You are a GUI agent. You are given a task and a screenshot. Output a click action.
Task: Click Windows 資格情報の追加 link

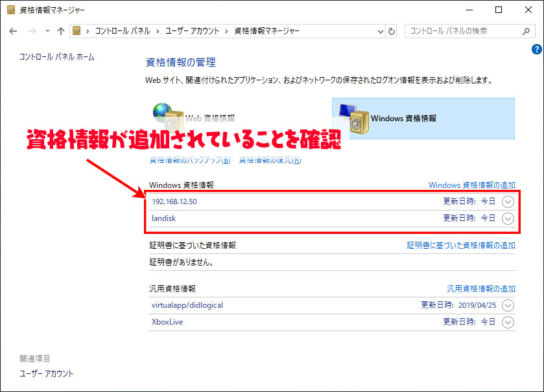point(472,185)
